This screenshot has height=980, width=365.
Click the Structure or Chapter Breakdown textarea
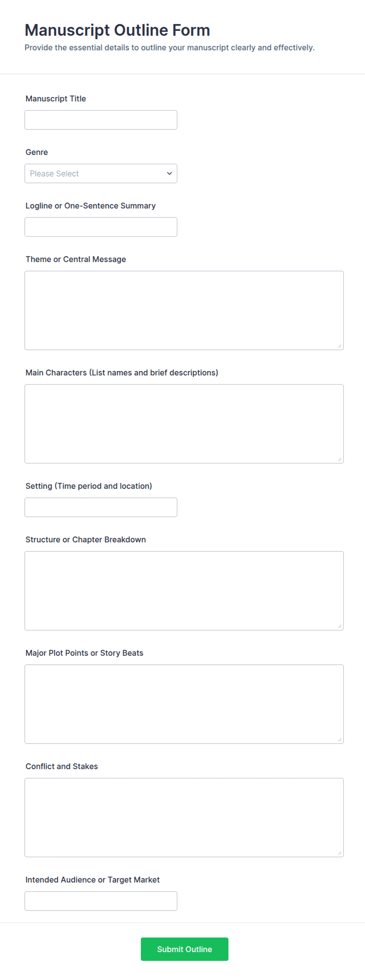184,591
